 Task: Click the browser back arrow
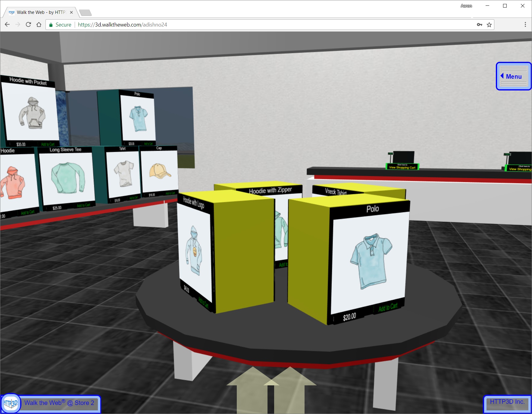(x=7, y=24)
